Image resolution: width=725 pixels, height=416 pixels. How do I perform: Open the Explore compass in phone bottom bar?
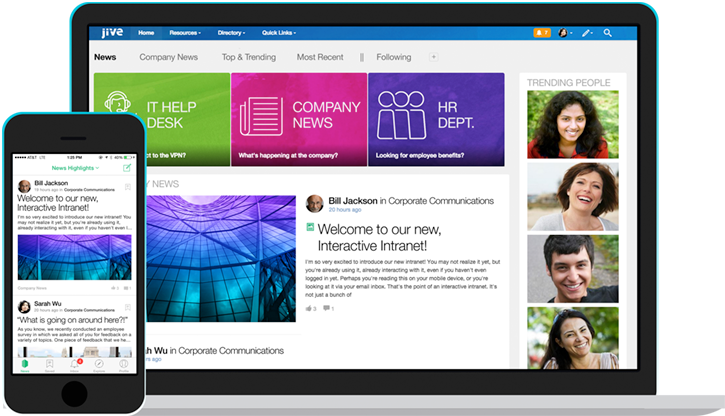pos(99,365)
